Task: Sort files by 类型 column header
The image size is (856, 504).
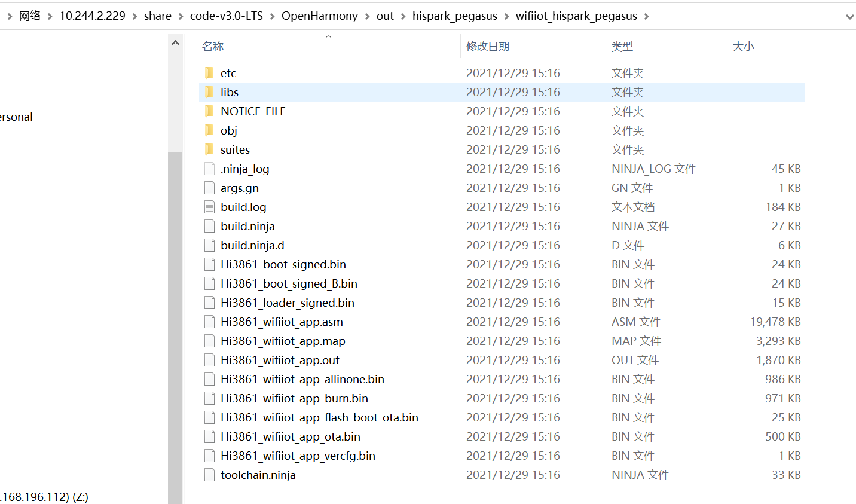Action: (622, 47)
